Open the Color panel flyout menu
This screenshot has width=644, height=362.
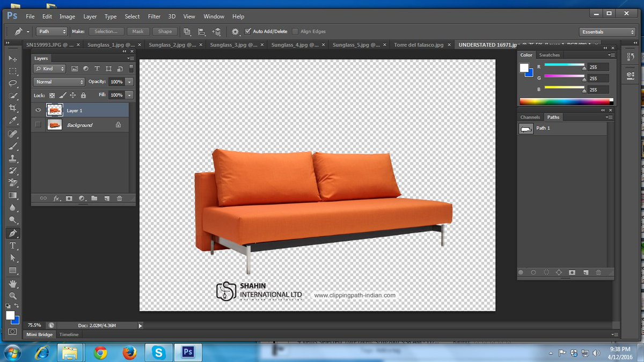[611, 55]
